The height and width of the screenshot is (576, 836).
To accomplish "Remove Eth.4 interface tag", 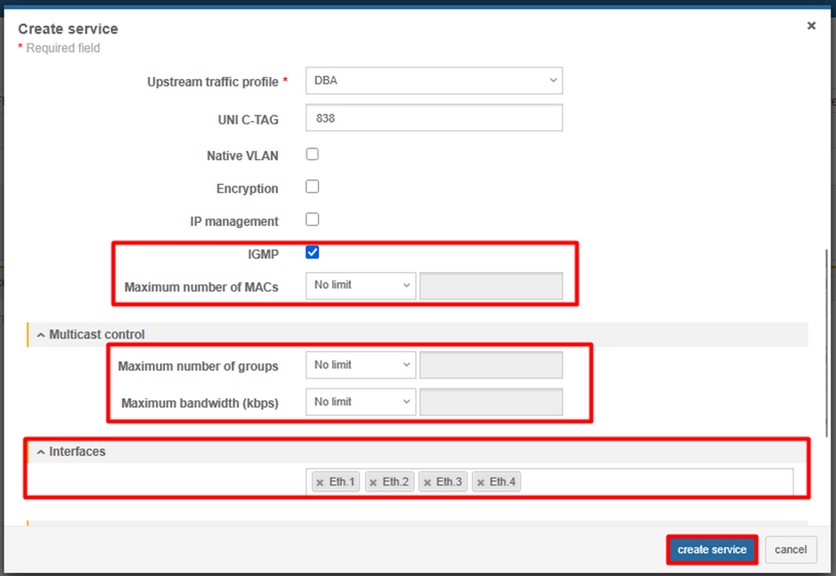I will [480, 483].
